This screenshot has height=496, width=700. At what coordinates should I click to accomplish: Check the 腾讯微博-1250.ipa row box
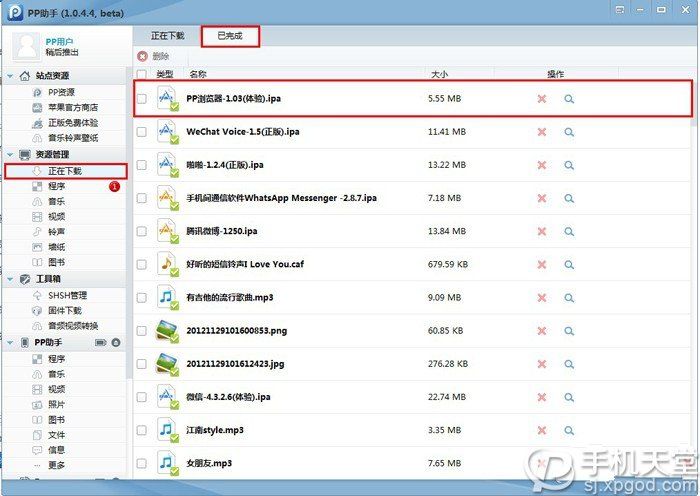(x=142, y=231)
